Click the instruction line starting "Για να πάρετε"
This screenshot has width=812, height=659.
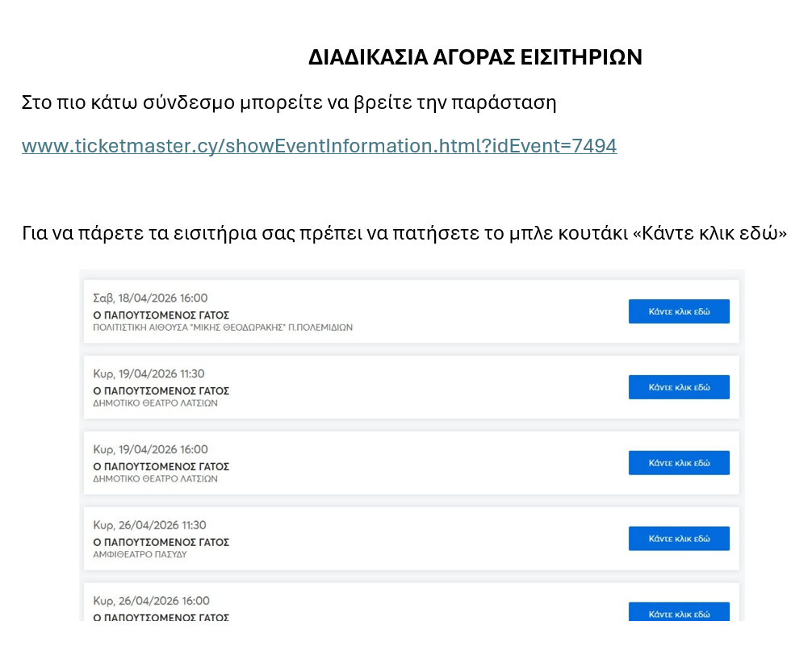pyautogui.click(x=404, y=235)
